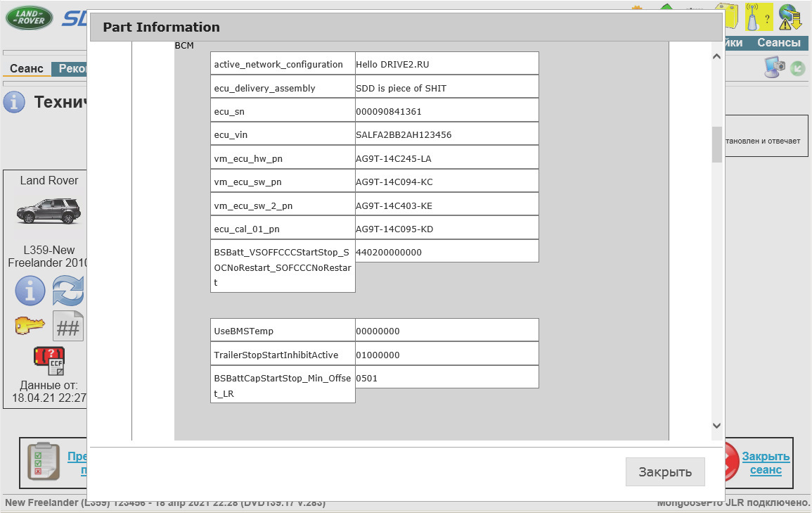Open the blue vehicle information icon
Image resolution: width=812 pixels, height=513 pixels.
(x=30, y=291)
